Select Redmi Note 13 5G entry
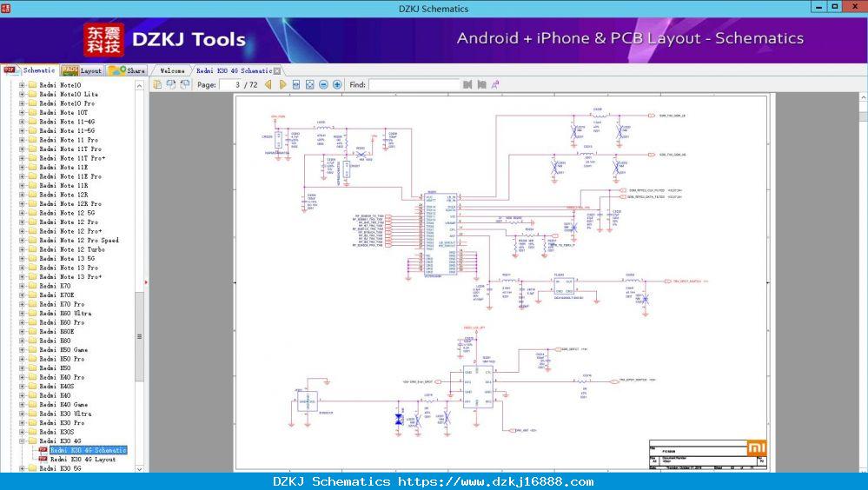This screenshot has height=490, width=868. pyautogui.click(x=67, y=259)
